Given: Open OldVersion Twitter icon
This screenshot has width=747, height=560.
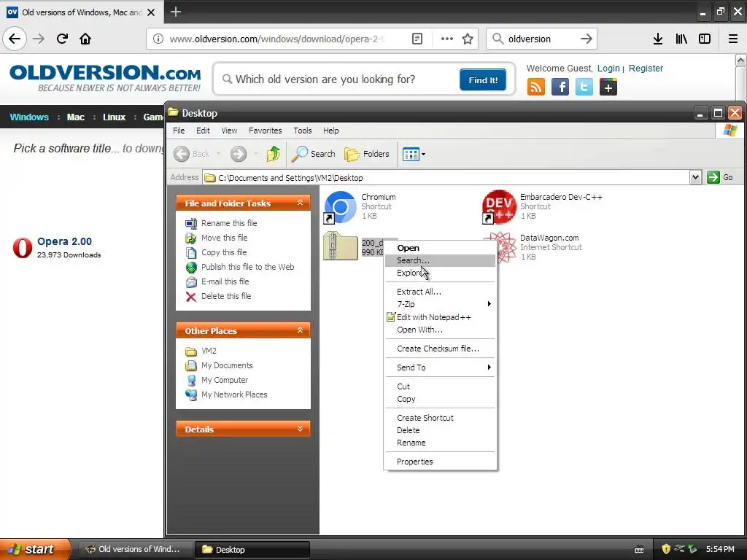Looking at the screenshot, I should pyautogui.click(x=584, y=87).
